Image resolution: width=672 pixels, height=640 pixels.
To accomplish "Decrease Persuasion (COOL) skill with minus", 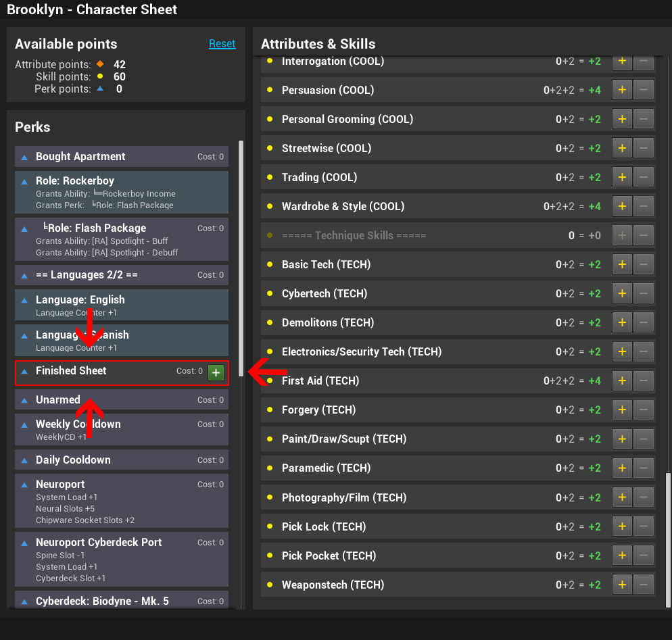I will (644, 90).
